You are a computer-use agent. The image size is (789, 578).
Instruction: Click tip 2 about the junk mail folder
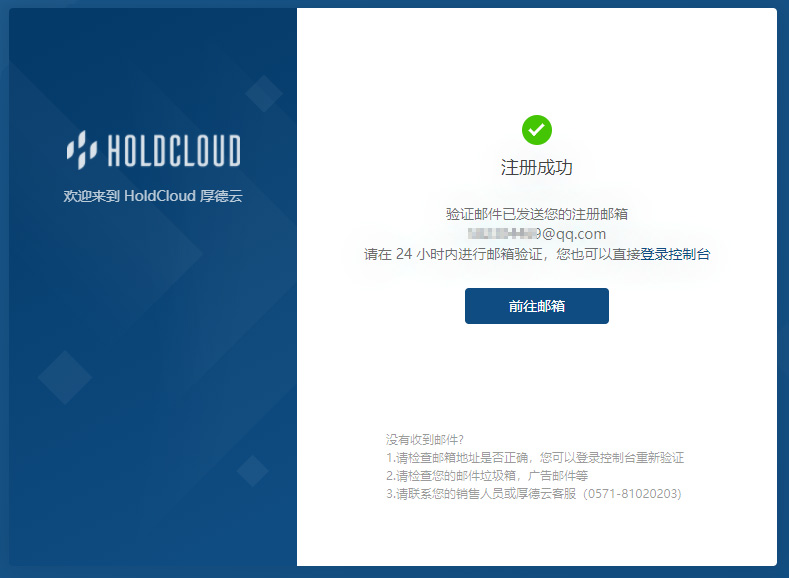(487, 476)
